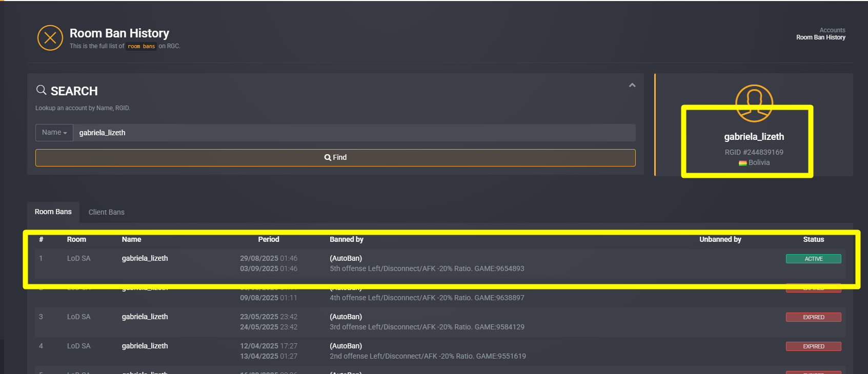This screenshot has width=868, height=374.
Task: Click the 03/09/2025 01:46 period end
Action: click(269, 268)
